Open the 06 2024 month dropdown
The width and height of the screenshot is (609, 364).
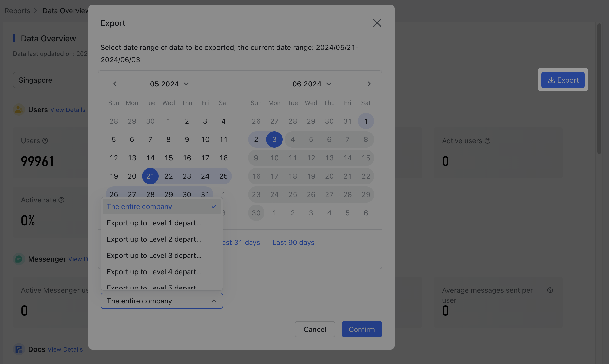(x=312, y=84)
